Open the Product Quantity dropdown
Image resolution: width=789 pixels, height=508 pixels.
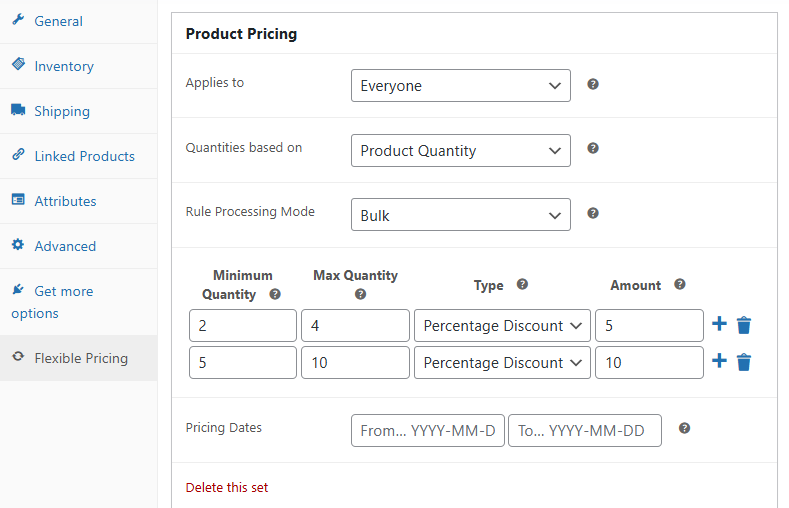[461, 150]
